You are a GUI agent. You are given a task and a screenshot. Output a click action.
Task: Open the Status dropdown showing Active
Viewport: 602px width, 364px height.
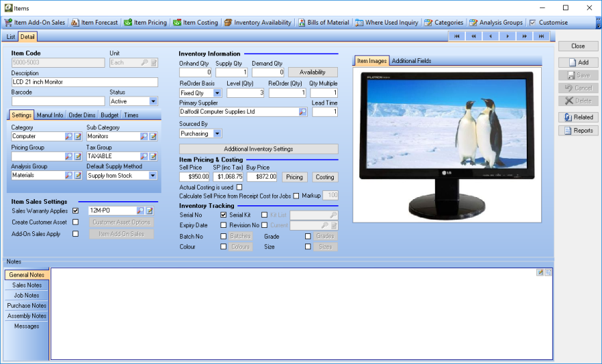(x=153, y=101)
